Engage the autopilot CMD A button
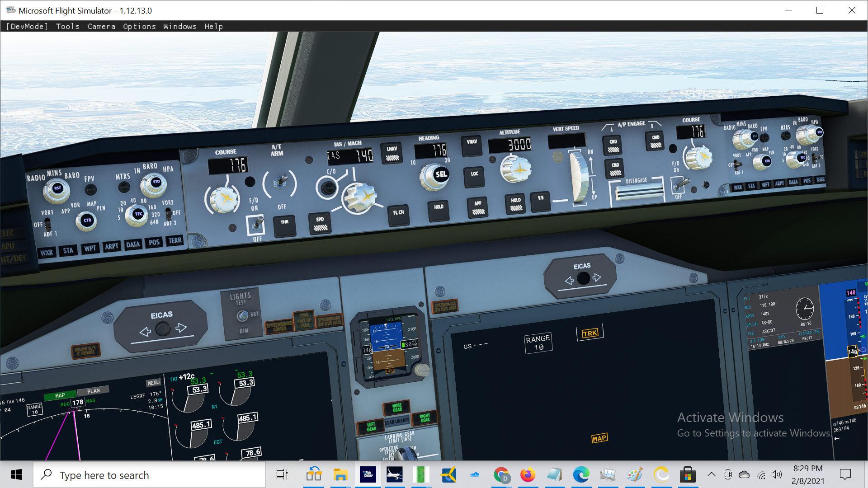868x488 pixels. pyautogui.click(x=613, y=145)
